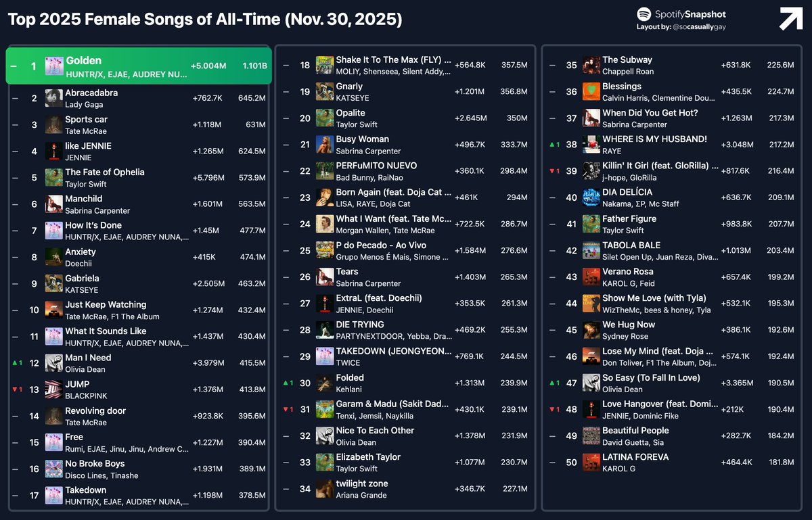812x520 pixels.
Task: Click the SpotifySnapshot brand name
Action: click(x=690, y=14)
